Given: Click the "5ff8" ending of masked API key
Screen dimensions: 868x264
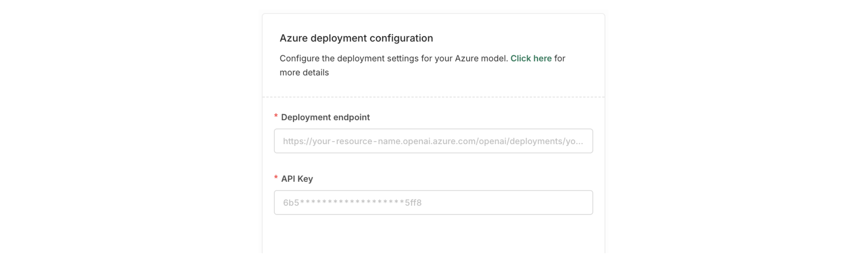Looking at the screenshot, I should click(413, 203).
